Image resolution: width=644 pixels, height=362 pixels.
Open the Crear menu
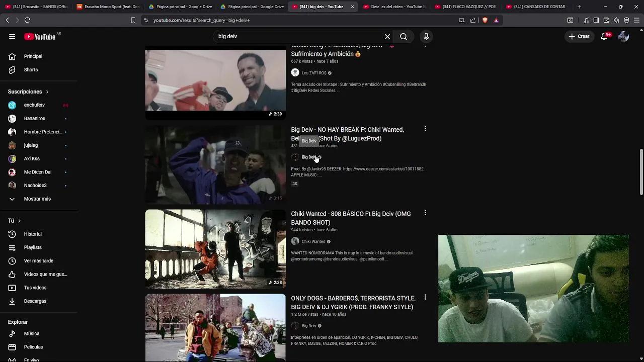pos(579,36)
